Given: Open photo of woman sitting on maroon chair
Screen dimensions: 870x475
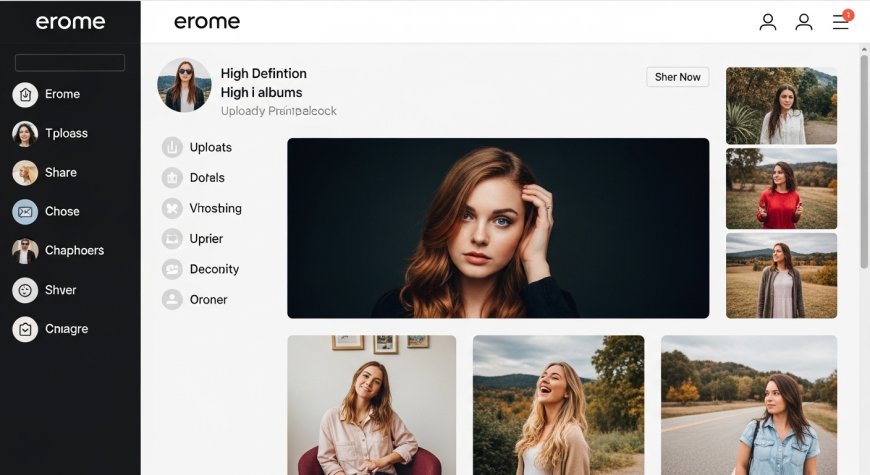Looking at the screenshot, I should click(x=372, y=405).
